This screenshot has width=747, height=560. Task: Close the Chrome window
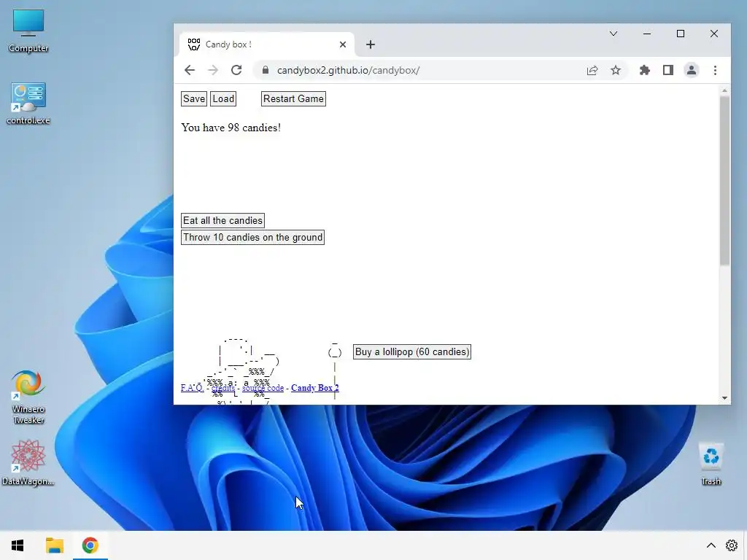coord(713,34)
